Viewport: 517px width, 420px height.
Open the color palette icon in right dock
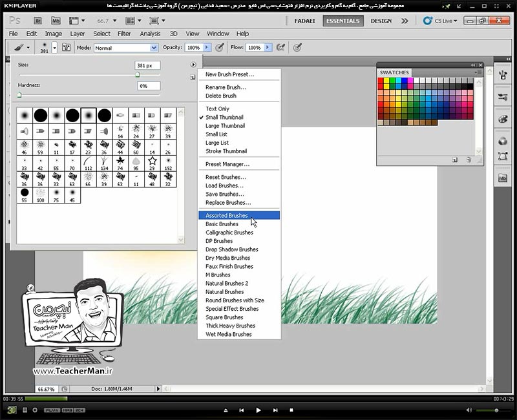click(x=503, y=119)
